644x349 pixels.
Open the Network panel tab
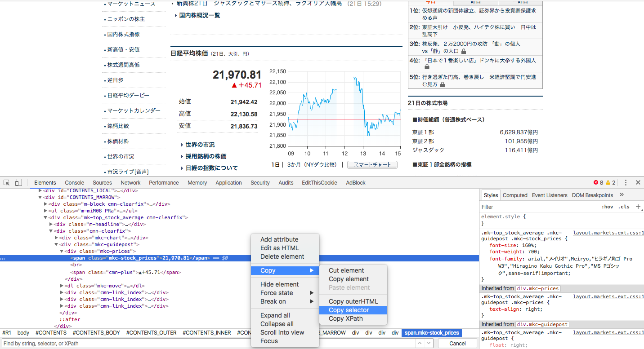point(130,182)
